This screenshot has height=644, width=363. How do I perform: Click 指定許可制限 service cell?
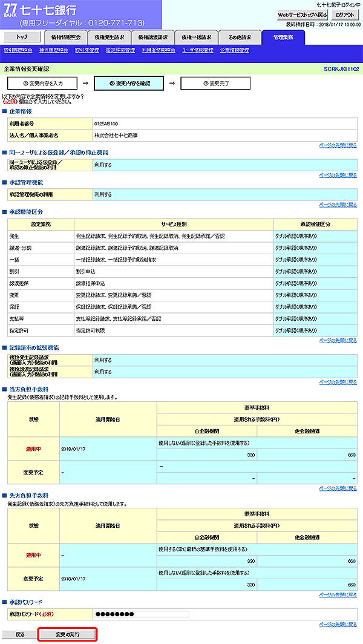coord(174,330)
